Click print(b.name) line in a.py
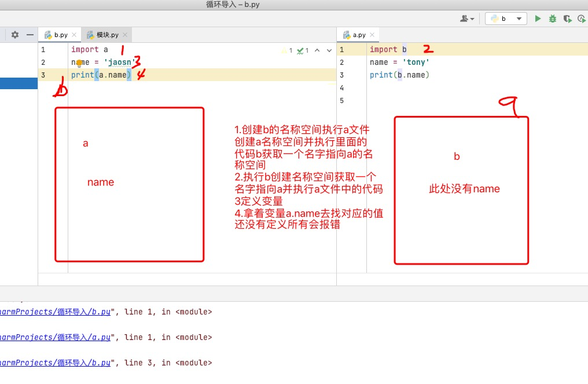 tap(399, 75)
